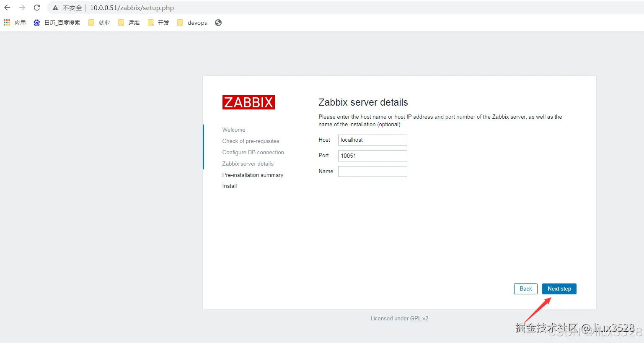Viewport: 644px width, 343px height.
Task: Click the globe bookmark icon
Action: point(218,23)
